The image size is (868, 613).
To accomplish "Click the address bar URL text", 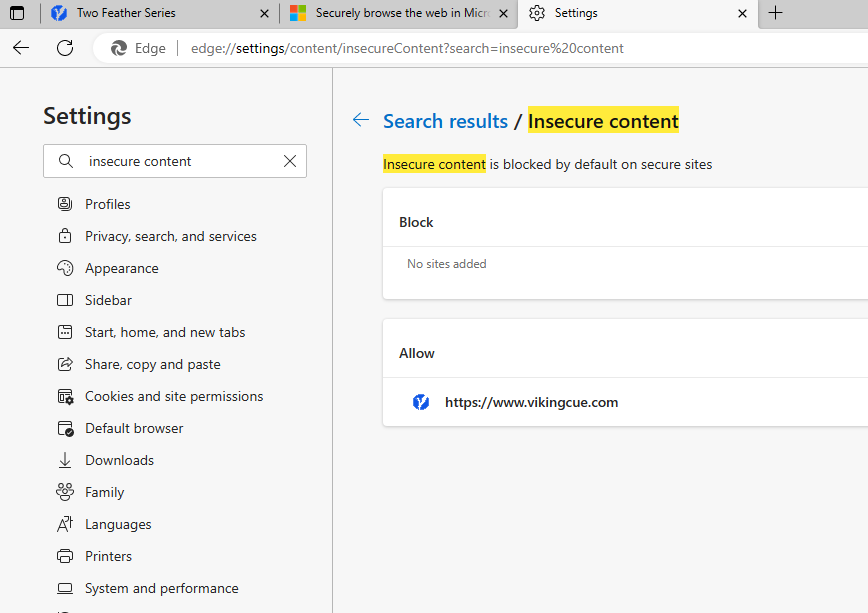I will click(x=407, y=48).
